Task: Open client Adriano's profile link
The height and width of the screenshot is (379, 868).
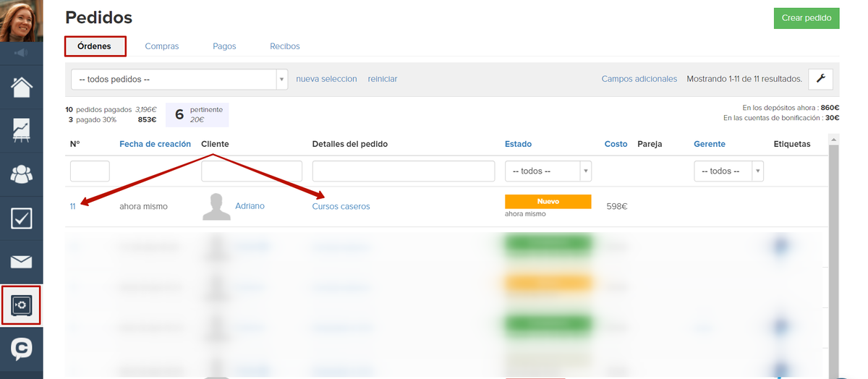Action: [250, 206]
